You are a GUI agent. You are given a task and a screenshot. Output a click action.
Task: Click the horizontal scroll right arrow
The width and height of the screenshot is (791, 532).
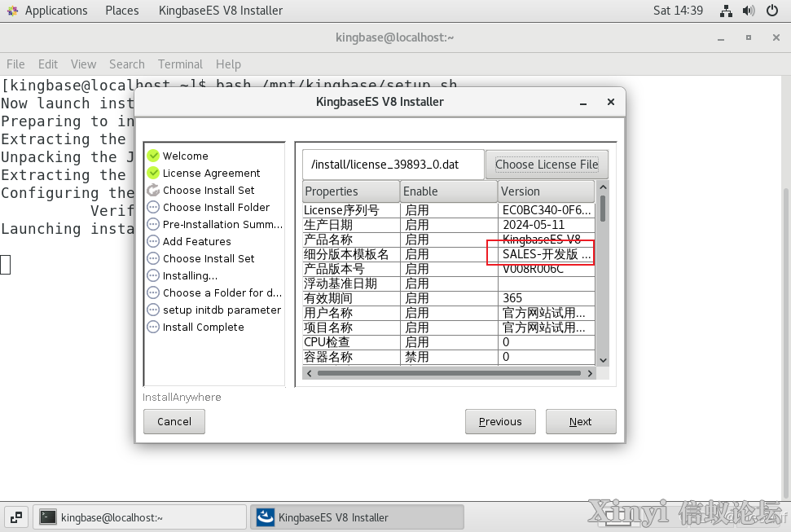[590, 373]
